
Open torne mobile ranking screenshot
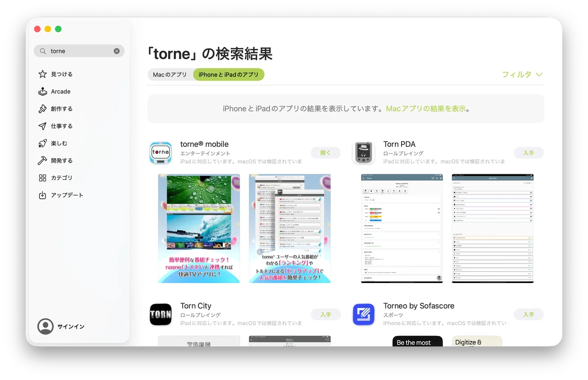pyautogui.click(x=290, y=228)
